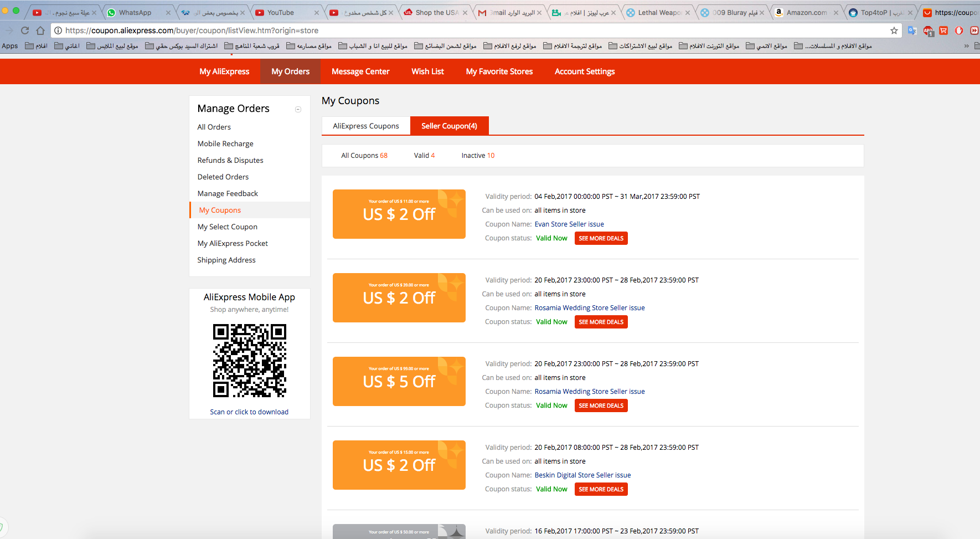
Task: Filter coupons by Inactive 10
Action: [x=477, y=156]
